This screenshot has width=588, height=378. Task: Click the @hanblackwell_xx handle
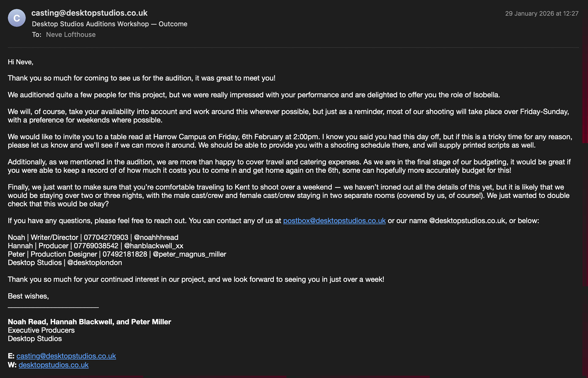[153, 246]
